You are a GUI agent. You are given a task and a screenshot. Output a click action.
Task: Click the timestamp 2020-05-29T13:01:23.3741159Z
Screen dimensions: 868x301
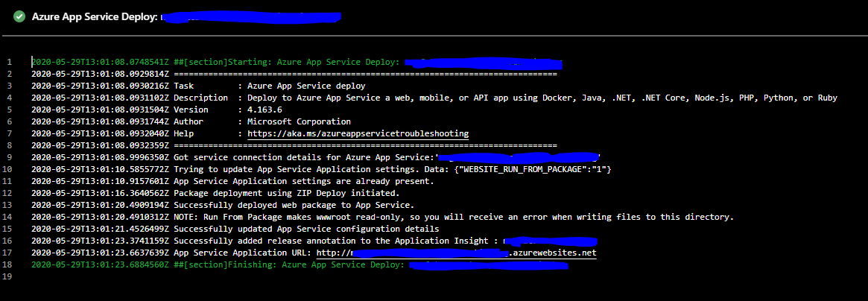tap(100, 241)
